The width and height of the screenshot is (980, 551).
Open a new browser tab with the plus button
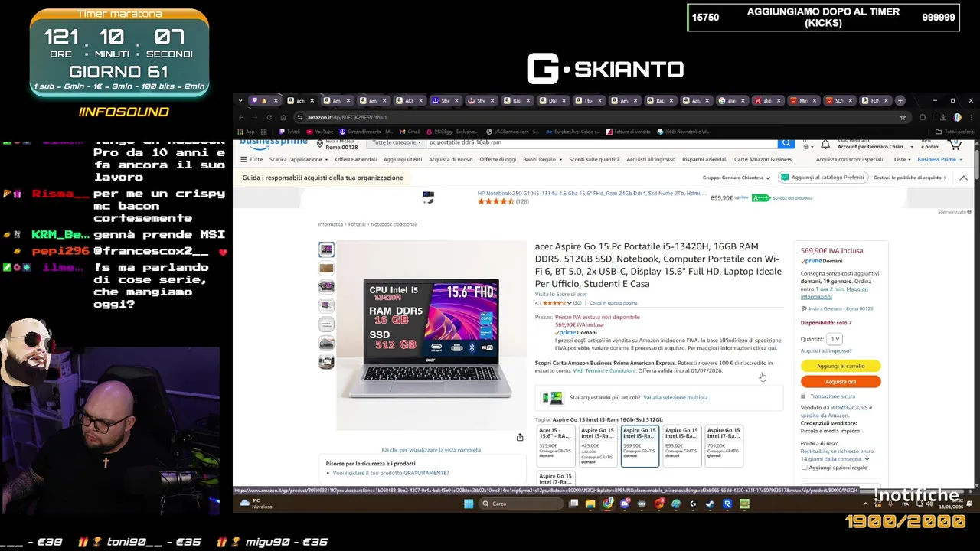[x=900, y=100]
